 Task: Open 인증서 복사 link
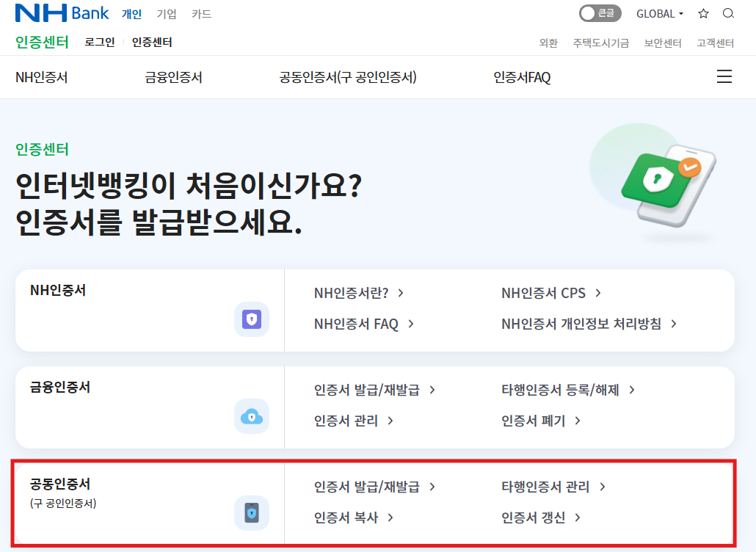tap(353, 517)
